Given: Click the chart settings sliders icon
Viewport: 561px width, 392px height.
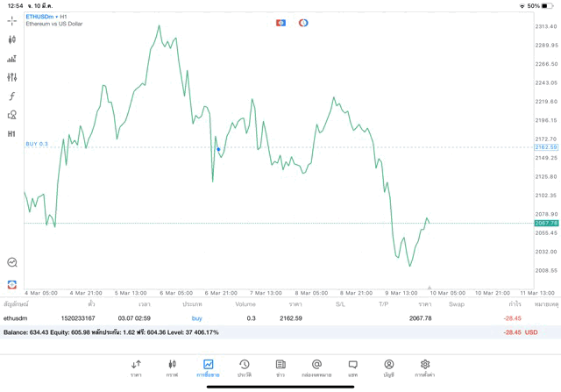Looking at the screenshot, I should [12, 77].
